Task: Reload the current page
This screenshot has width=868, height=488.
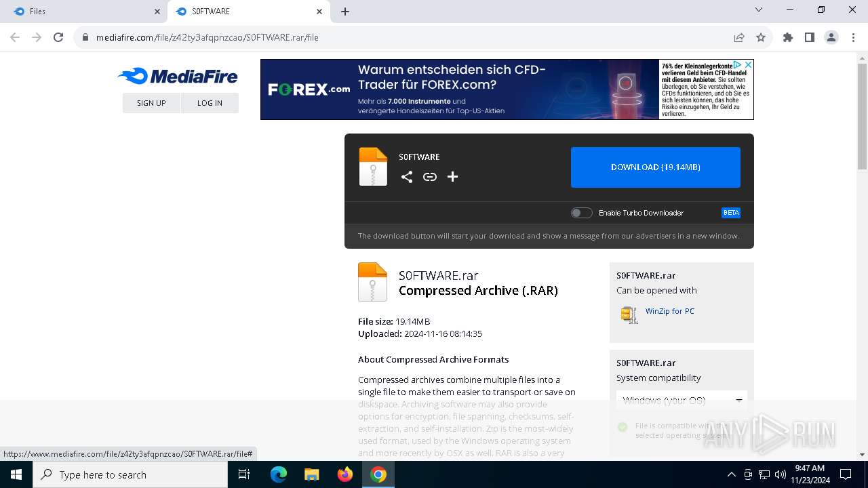Action: click(58, 37)
